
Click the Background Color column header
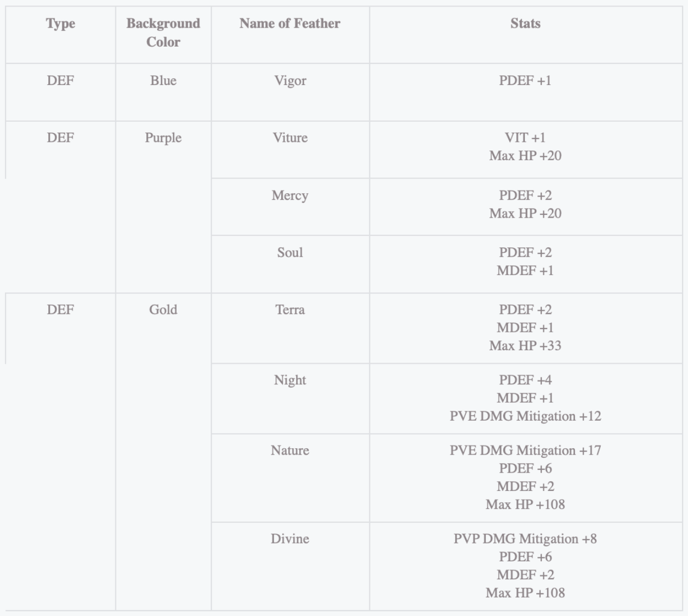tap(163, 32)
